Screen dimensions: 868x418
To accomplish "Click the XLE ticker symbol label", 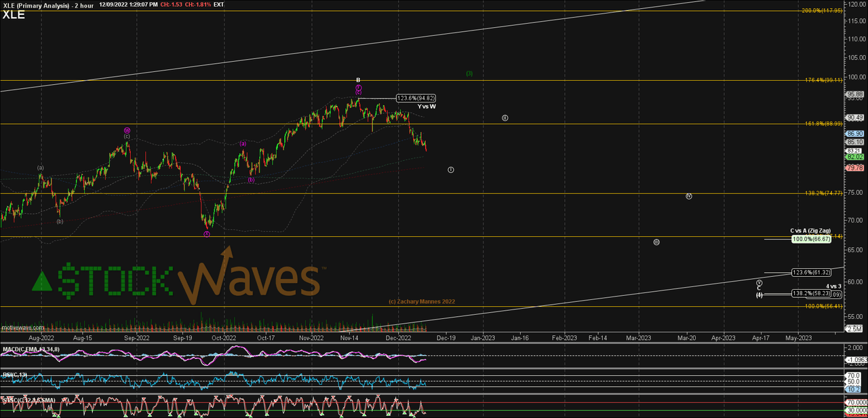I will [14, 14].
